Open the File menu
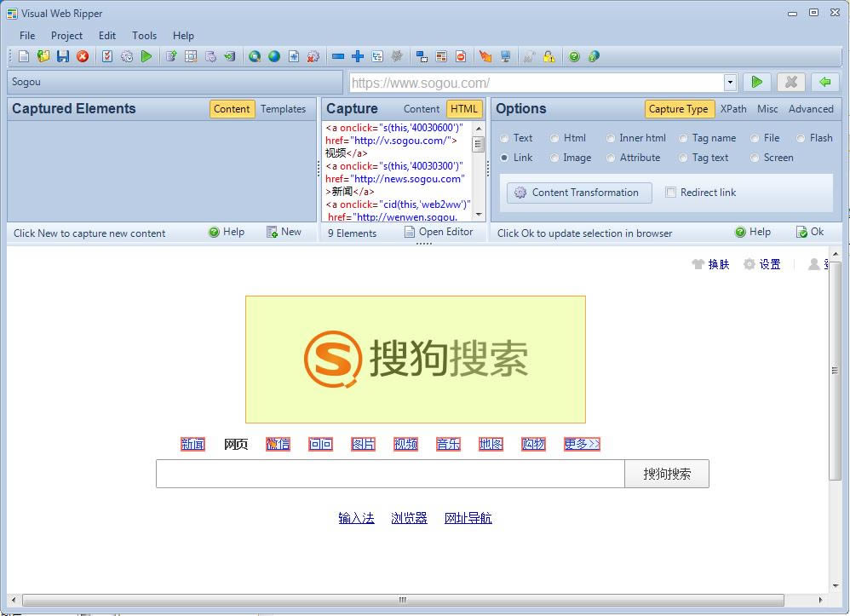Screen dimensions: 850x616 27,35
